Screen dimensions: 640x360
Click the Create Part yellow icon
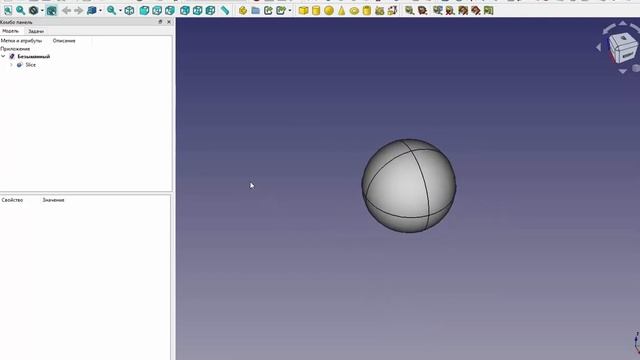point(243,11)
